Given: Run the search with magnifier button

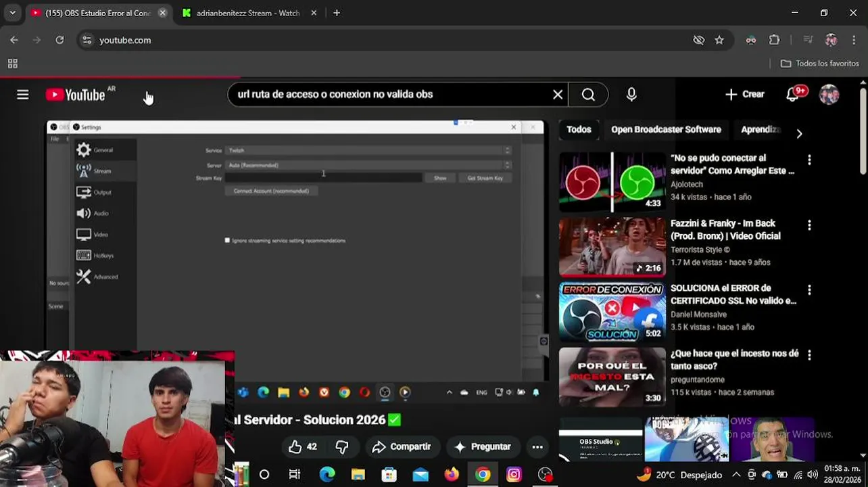Looking at the screenshot, I should click(588, 95).
